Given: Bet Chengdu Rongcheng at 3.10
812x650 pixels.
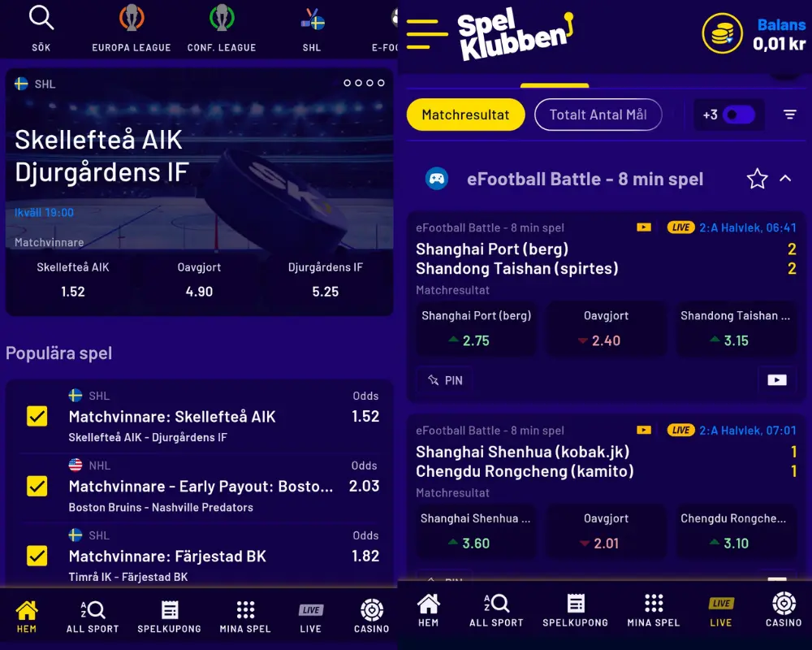Looking at the screenshot, I should point(736,531).
